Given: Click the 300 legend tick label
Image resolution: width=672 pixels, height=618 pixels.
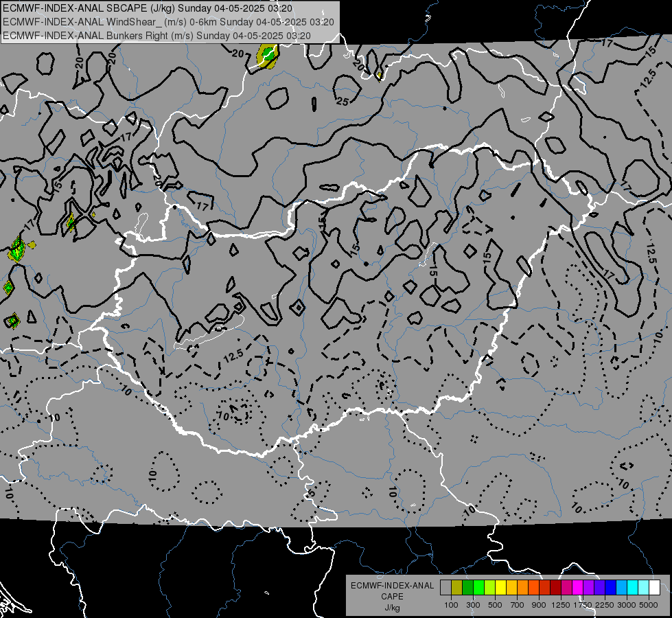Looking at the screenshot, I should [473, 605].
